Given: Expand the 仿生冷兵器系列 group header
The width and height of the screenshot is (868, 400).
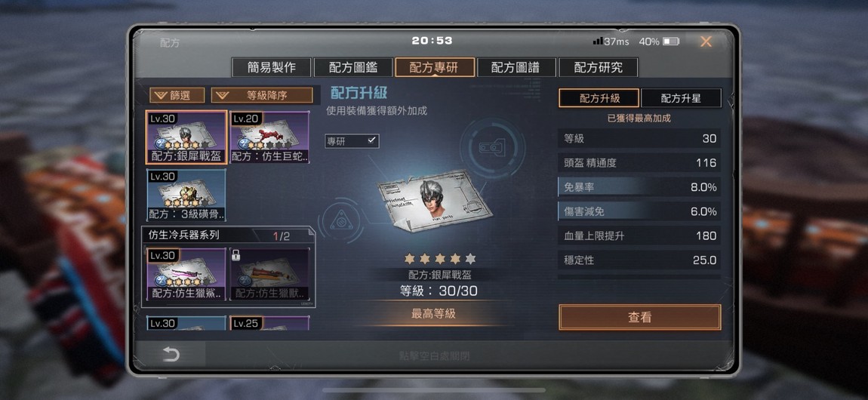Looking at the screenshot, I should click(227, 235).
